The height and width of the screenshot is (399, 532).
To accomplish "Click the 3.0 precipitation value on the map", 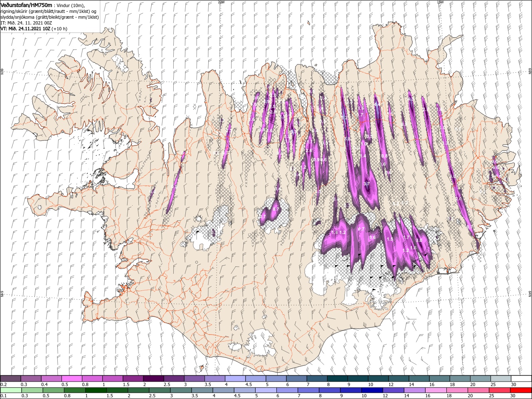I will tap(419, 240).
